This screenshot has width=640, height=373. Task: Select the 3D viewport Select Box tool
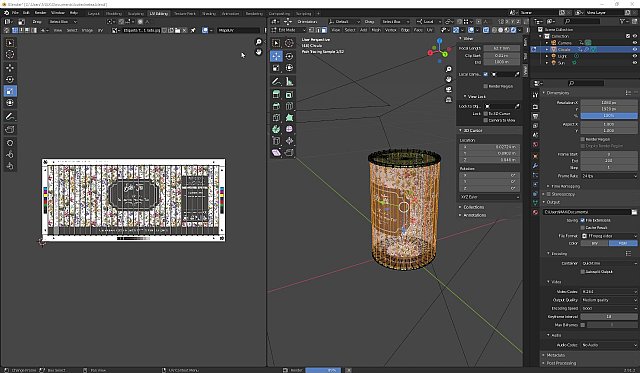tap(276, 43)
